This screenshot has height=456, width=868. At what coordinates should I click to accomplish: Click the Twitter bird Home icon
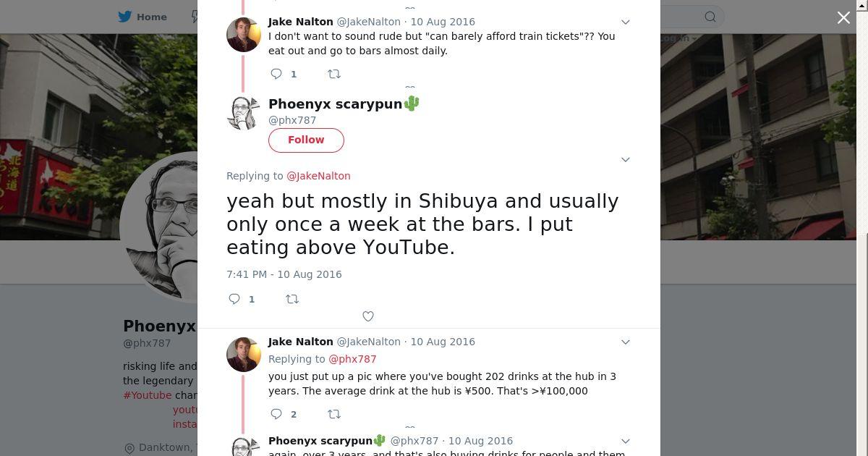[125, 17]
